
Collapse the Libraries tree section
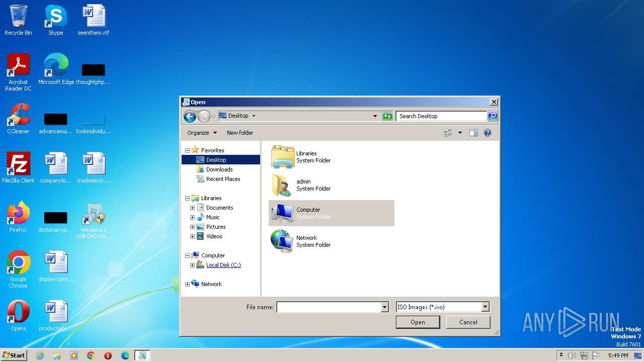tap(188, 198)
